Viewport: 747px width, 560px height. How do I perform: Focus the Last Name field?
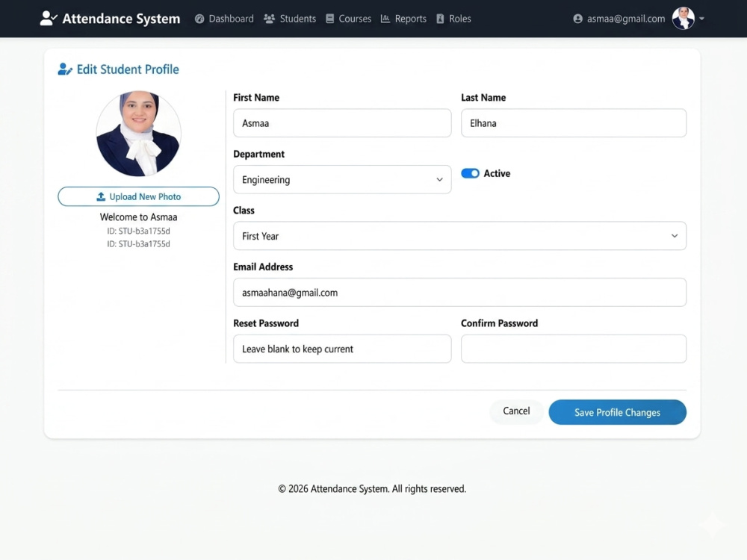pyautogui.click(x=574, y=123)
